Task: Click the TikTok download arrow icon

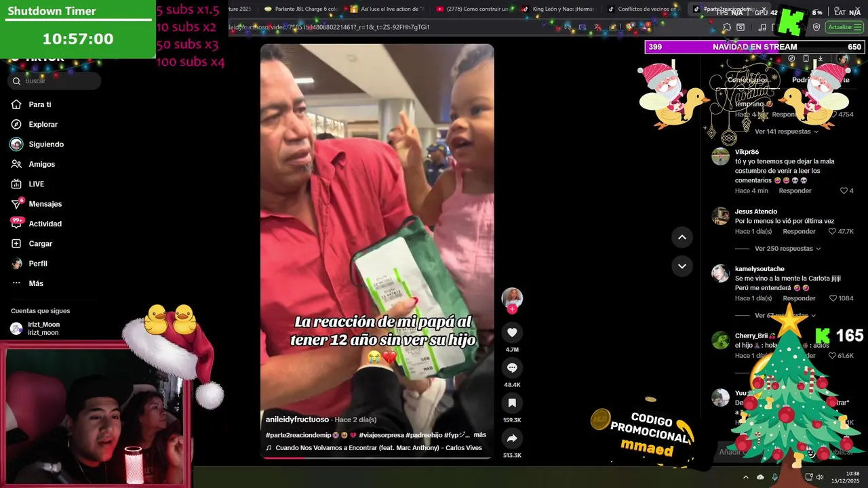Action: point(821,59)
